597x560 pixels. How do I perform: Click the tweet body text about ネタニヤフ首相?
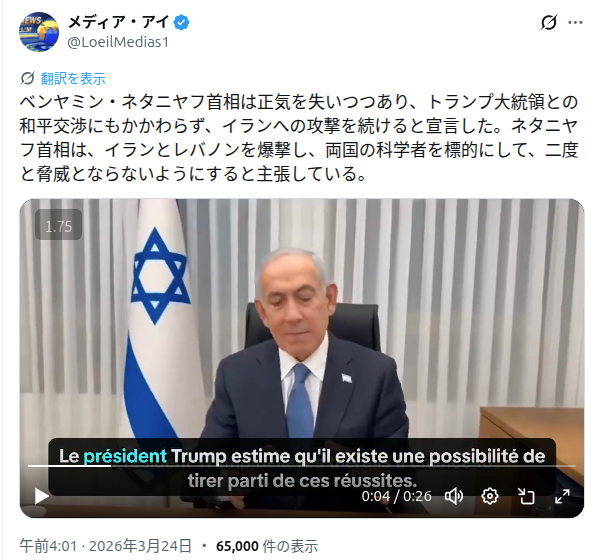click(299, 138)
